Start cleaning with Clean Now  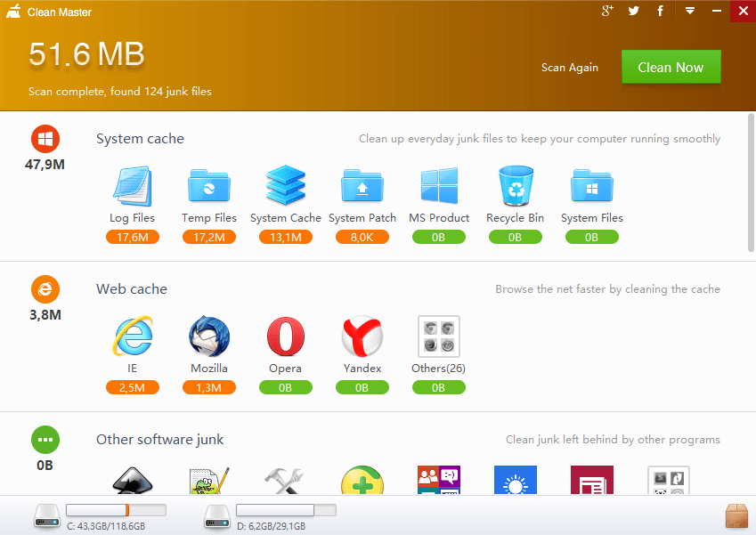click(x=671, y=67)
